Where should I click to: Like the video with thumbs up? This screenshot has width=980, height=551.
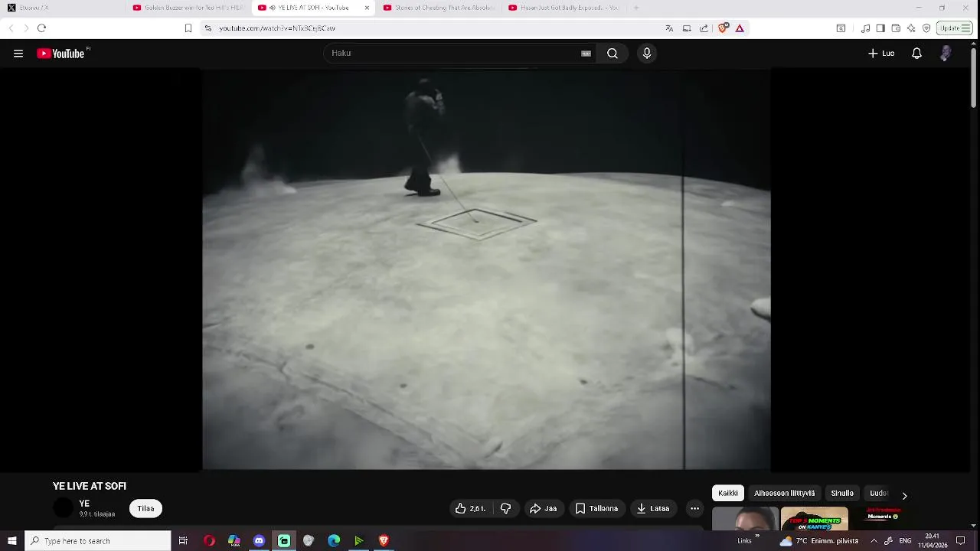(470, 508)
